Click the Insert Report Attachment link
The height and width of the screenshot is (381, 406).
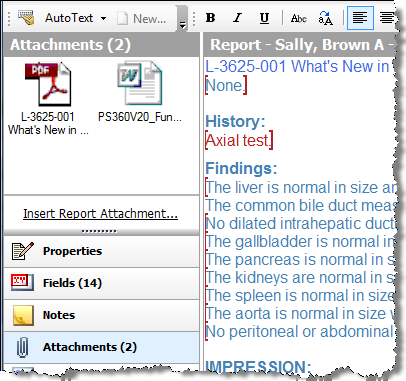(100, 214)
